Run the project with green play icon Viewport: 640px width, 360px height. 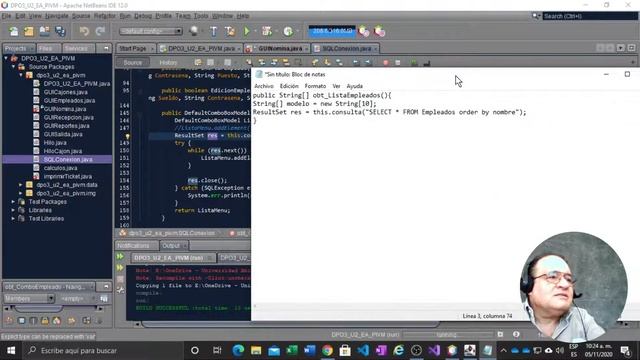[x=247, y=31]
